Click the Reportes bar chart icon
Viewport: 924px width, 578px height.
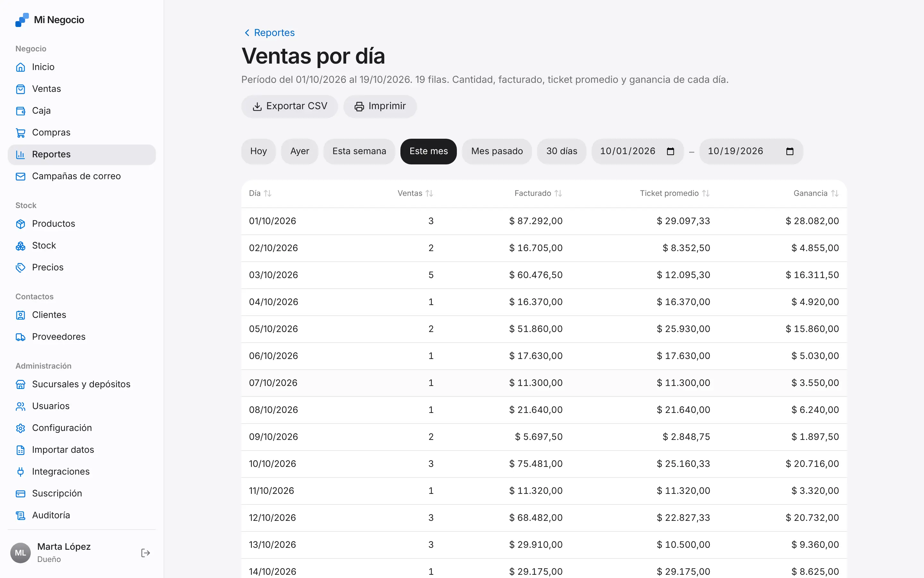(21, 154)
